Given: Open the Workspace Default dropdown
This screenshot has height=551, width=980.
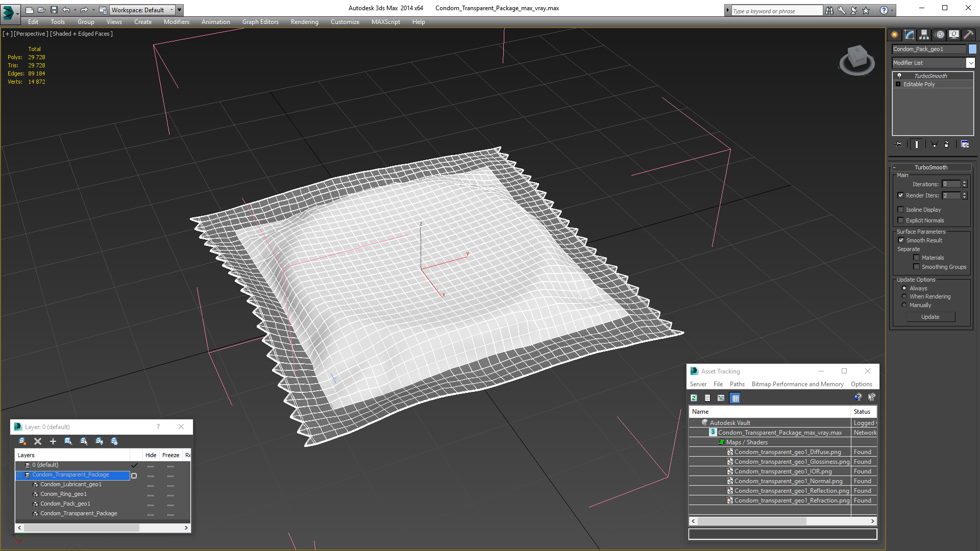Looking at the screenshot, I should (x=174, y=9).
